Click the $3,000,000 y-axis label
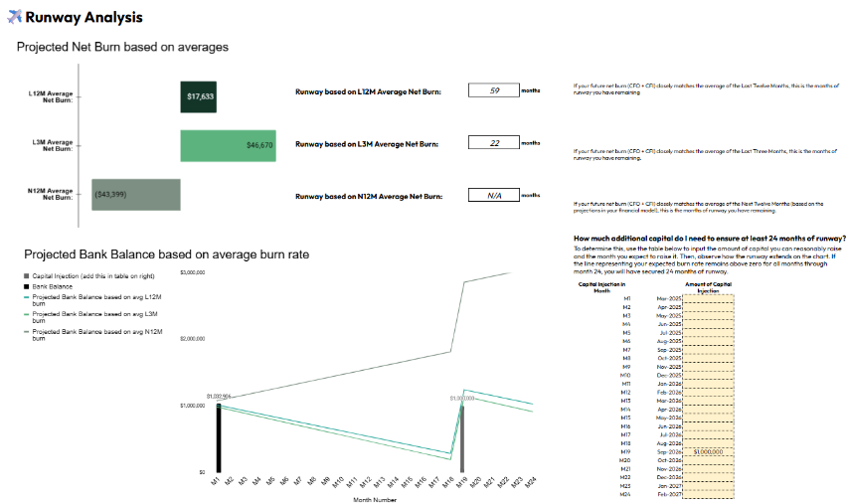Image resolution: width=847 pixels, height=504 pixels. point(192,272)
